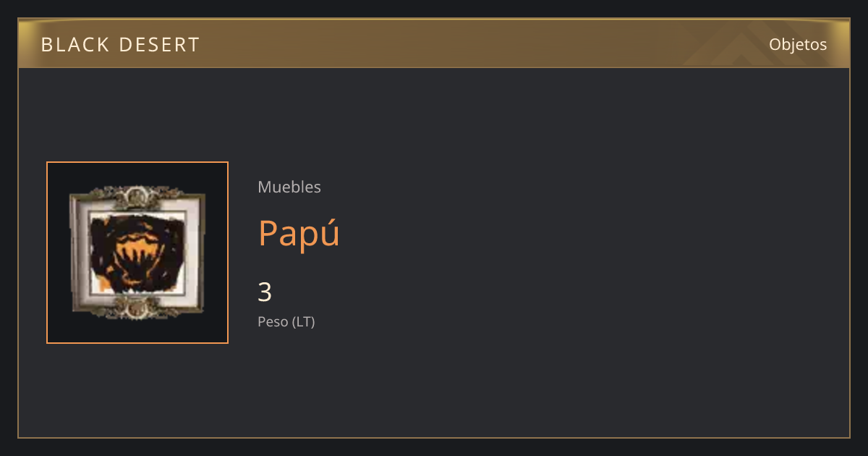Click the word BLACK in the header

pos(75,45)
